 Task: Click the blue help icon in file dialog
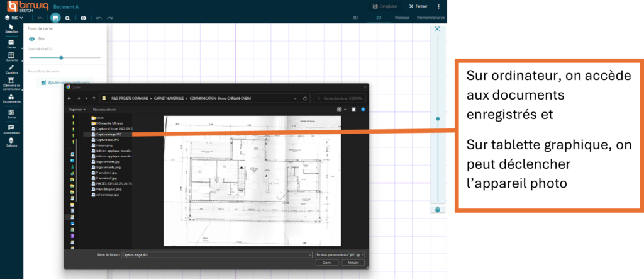tap(363, 110)
